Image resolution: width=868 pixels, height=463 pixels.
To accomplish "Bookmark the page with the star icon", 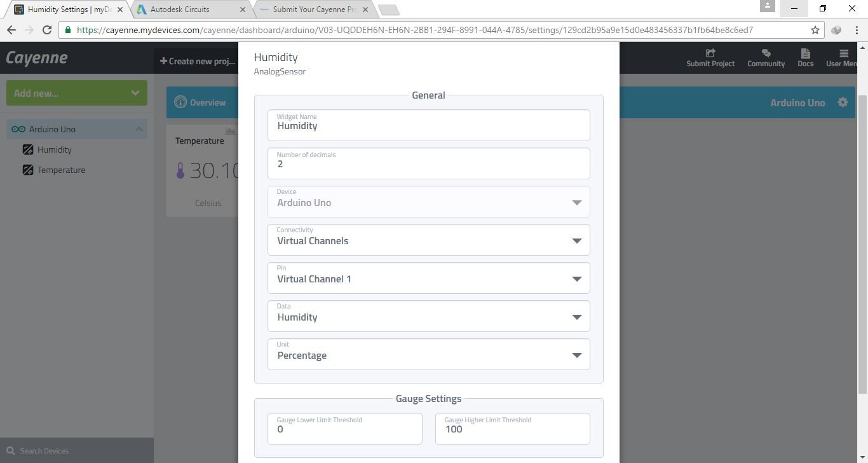I will click(x=815, y=30).
